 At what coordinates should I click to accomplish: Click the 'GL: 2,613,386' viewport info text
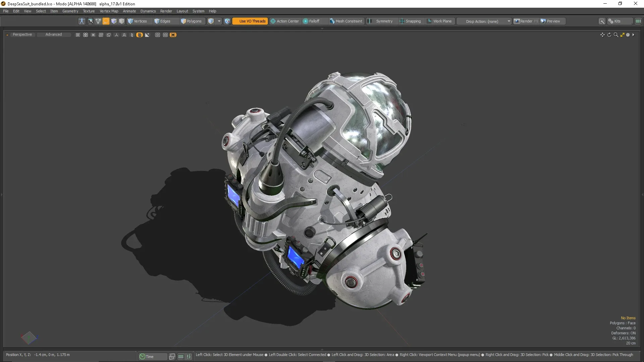pos(624,338)
